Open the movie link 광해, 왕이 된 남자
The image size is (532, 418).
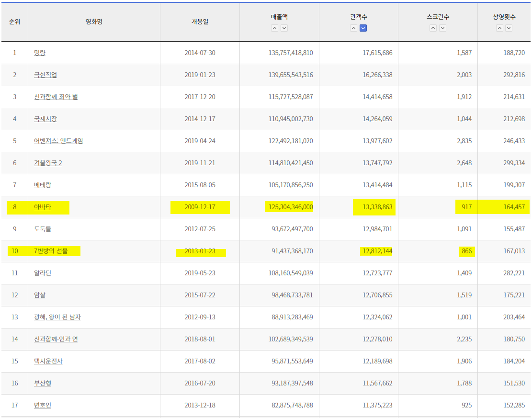57,317
